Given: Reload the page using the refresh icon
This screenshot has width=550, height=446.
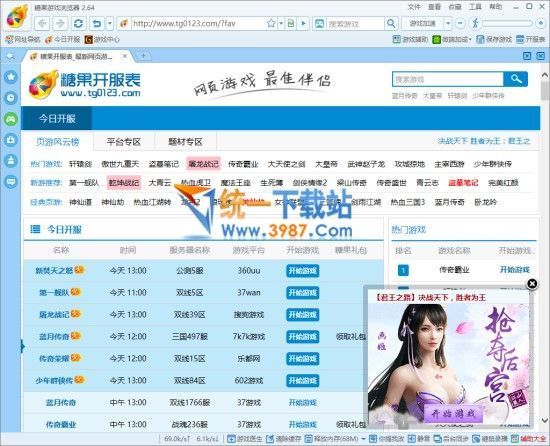Looking at the screenshot, I should pos(79,23).
